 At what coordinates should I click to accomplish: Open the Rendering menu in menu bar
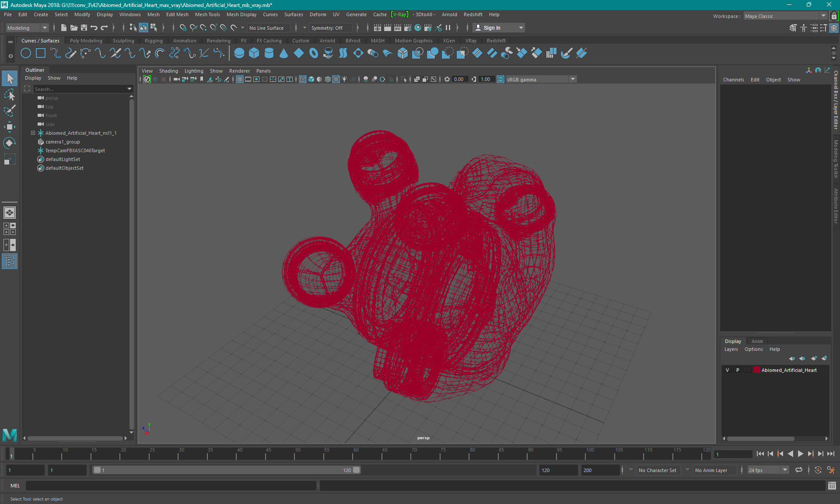pos(219,40)
